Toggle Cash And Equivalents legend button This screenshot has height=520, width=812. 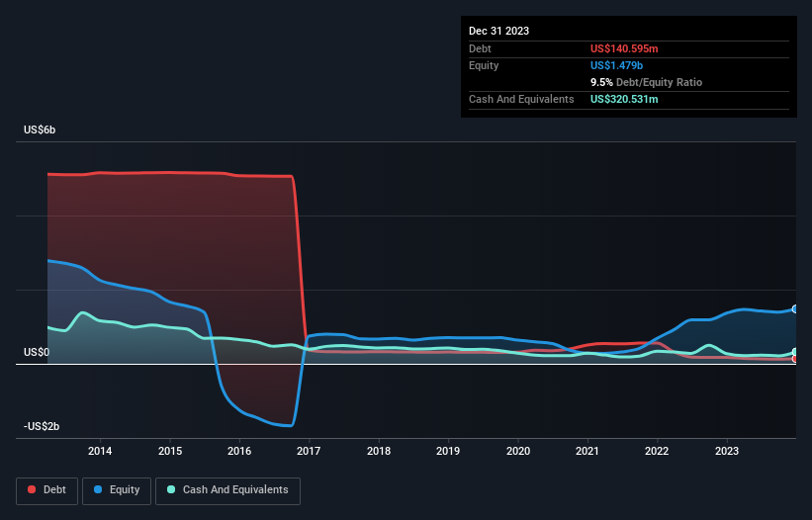227,490
